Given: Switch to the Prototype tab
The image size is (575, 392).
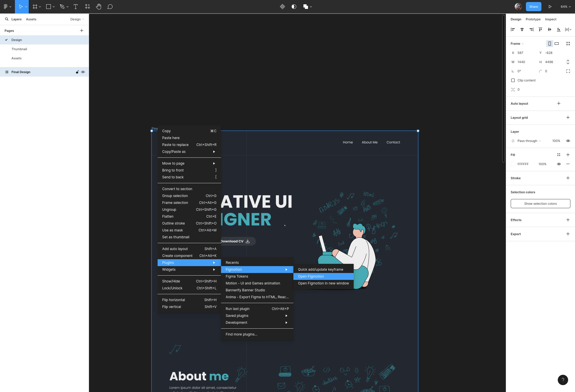Looking at the screenshot, I should click(533, 19).
